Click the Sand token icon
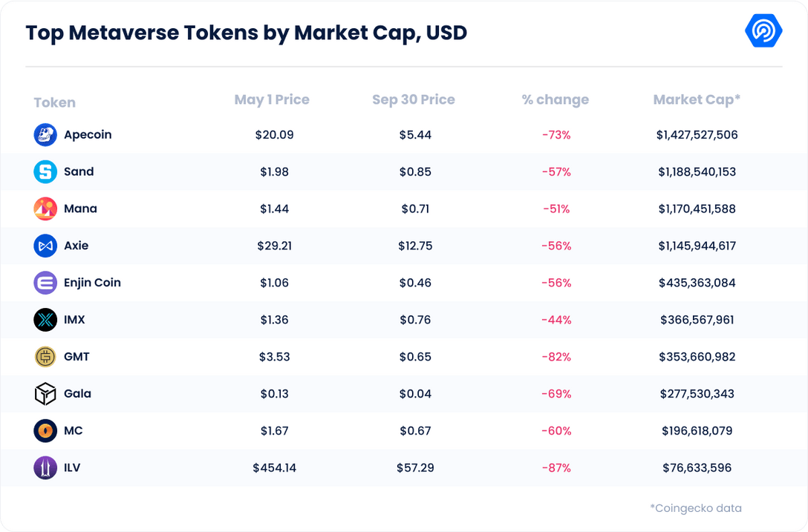This screenshot has height=532, width=808. (45, 172)
